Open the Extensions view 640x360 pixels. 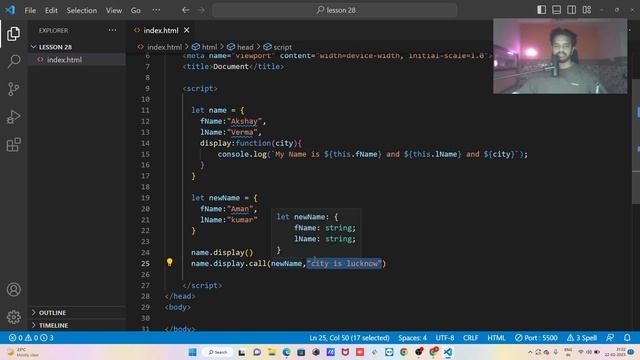13,144
